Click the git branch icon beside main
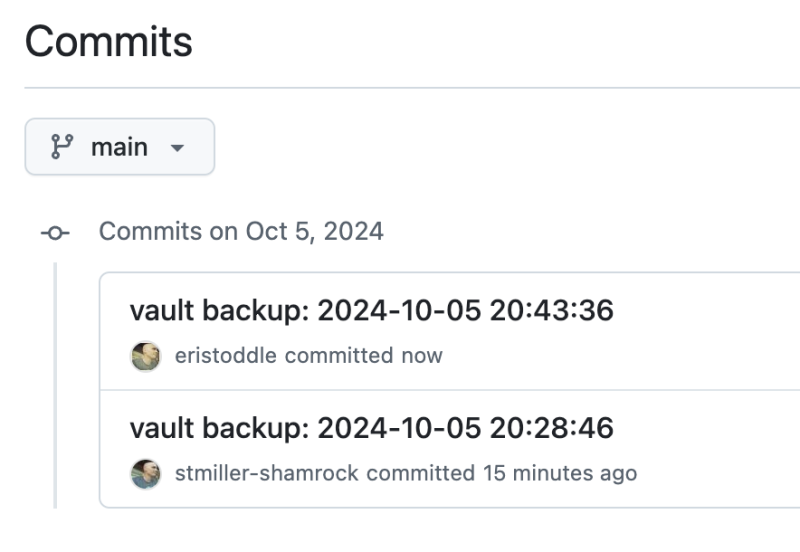This screenshot has height=552, width=800. [62, 147]
